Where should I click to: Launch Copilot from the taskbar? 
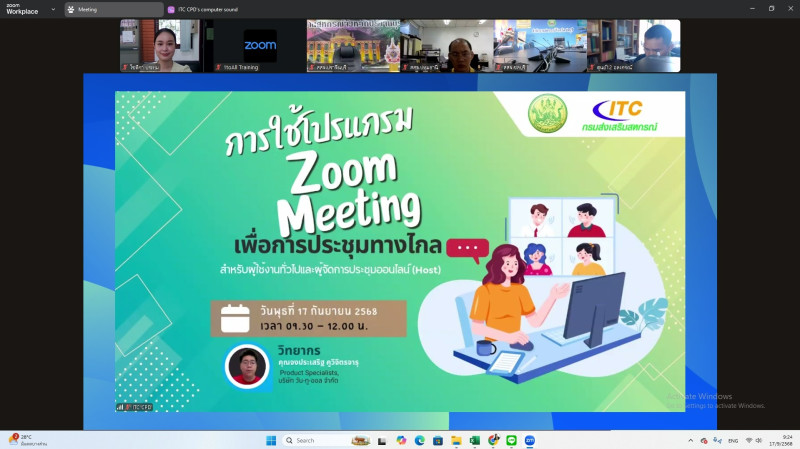401,440
